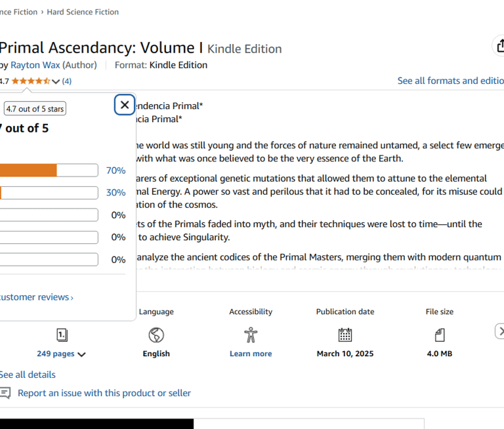Filter reviews by 30% rating link

115,193
